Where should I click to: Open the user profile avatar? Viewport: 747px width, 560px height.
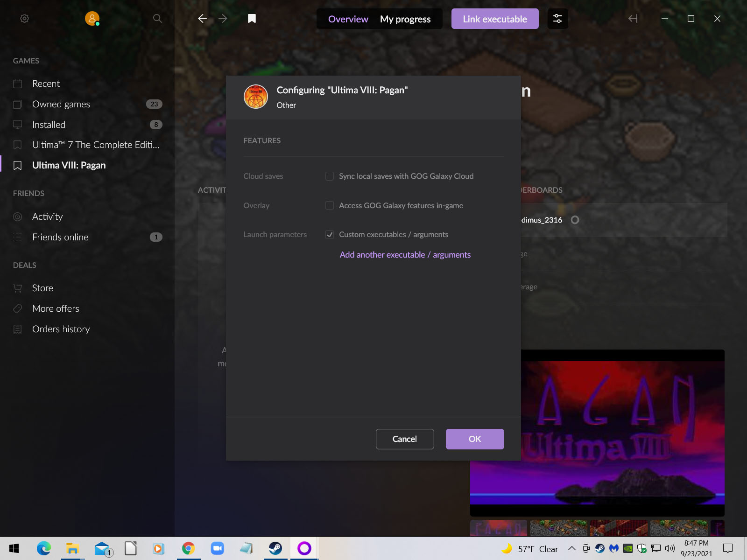point(92,19)
